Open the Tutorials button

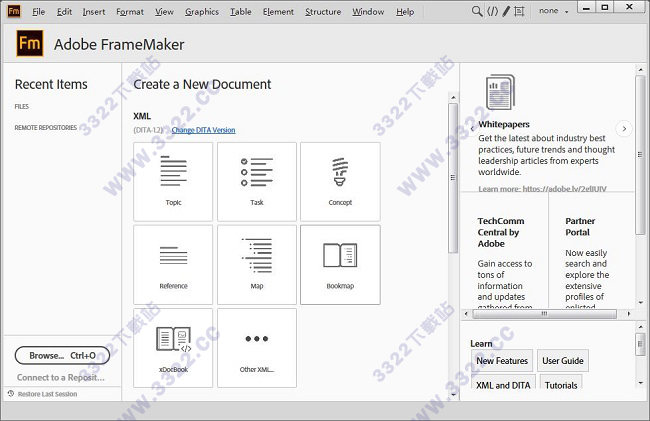coord(561,384)
